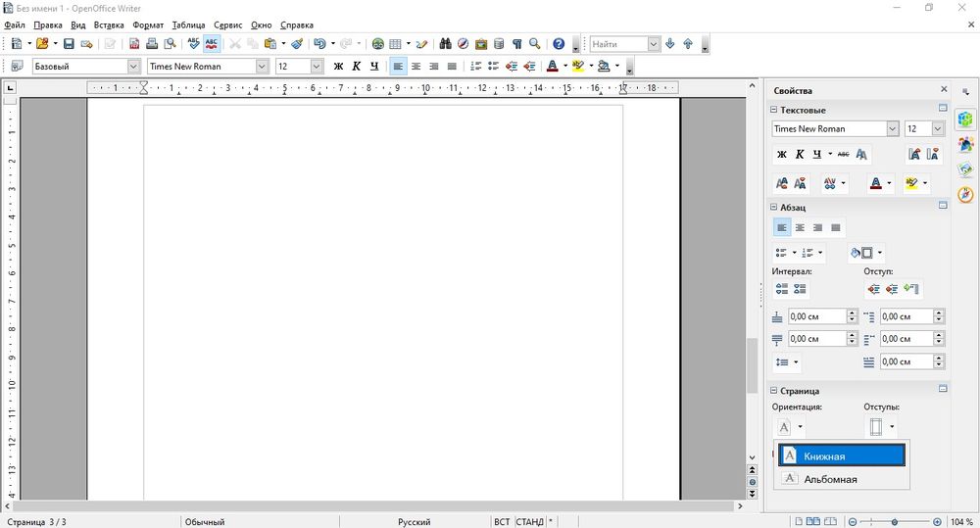This screenshot has height=528, width=980.
Task: Open the margins (Отступы) dropdown
Action: click(x=892, y=427)
